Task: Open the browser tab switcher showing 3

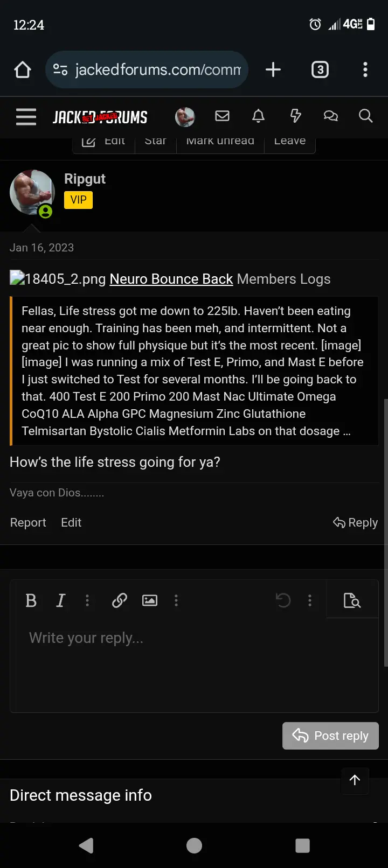Action: (x=320, y=69)
